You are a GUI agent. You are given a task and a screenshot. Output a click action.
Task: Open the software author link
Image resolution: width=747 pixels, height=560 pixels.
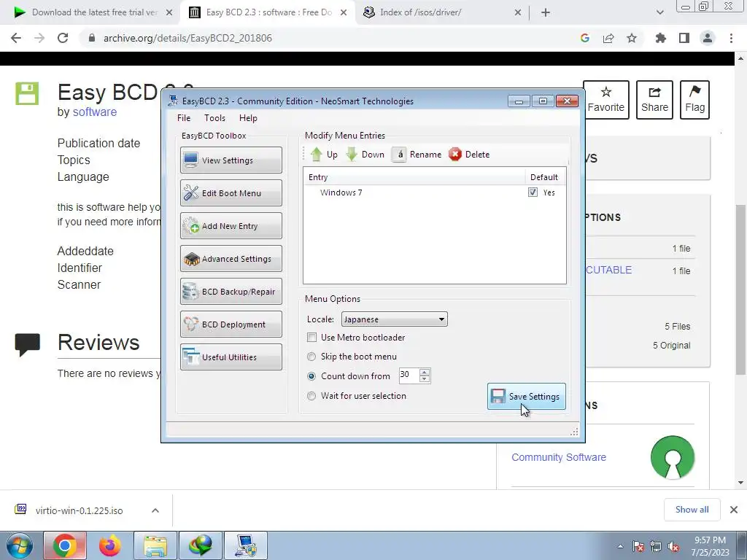point(94,112)
